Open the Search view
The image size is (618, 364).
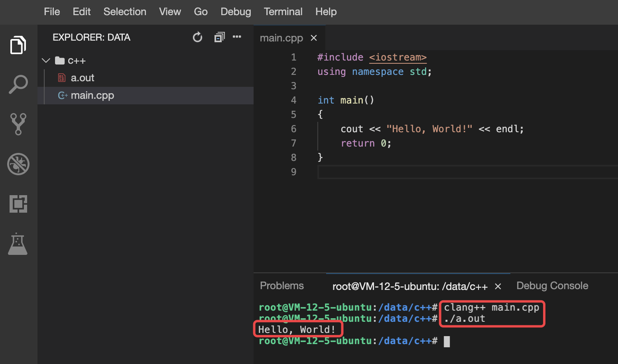point(18,84)
